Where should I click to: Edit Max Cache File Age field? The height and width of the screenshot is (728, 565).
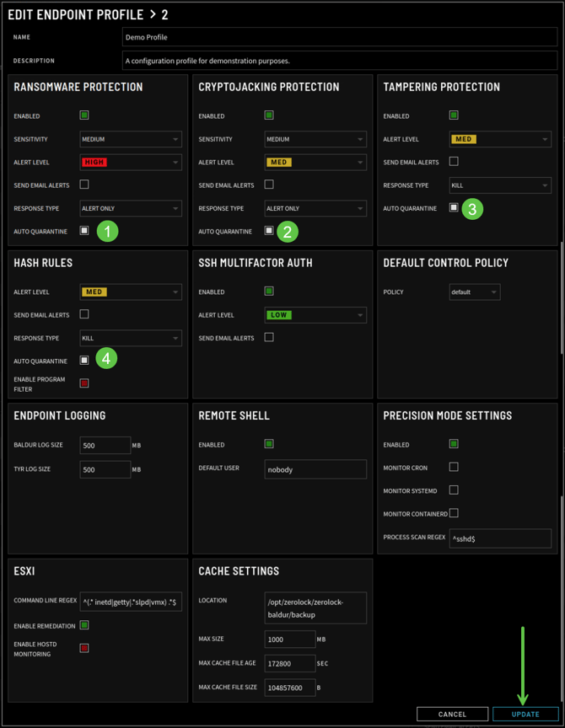pyautogui.click(x=290, y=663)
